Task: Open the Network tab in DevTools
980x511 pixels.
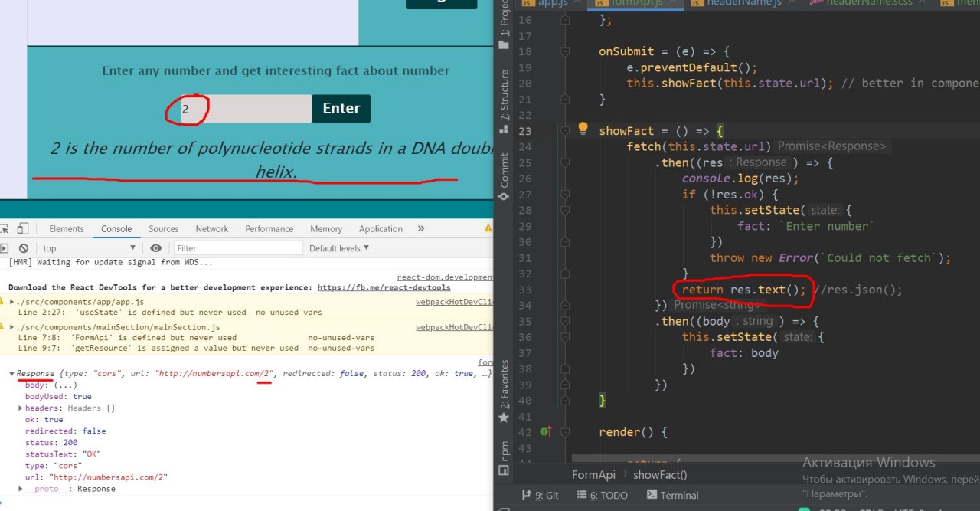Action: [212, 228]
